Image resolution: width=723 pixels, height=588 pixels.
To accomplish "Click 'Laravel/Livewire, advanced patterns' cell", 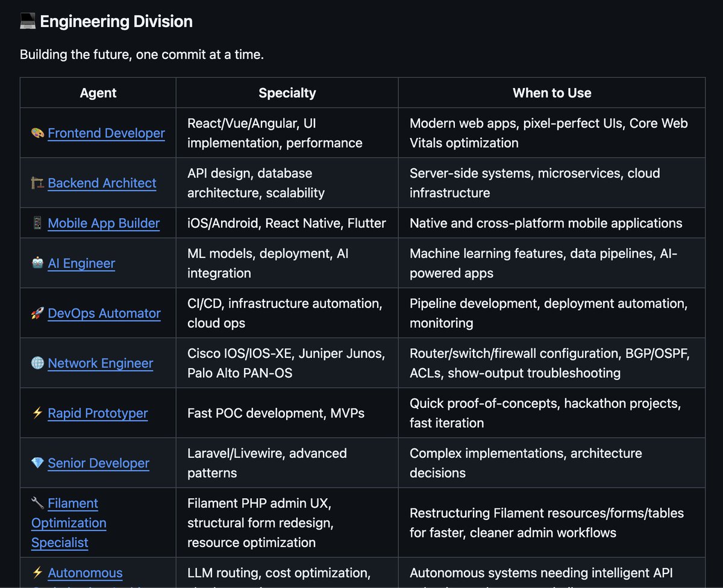I will [287, 463].
